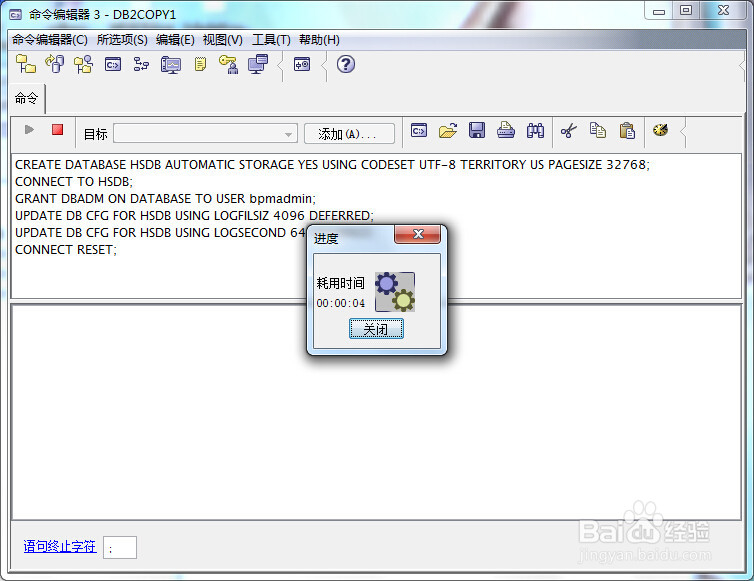This screenshot has height=581, width=754.
Task: Open the Control Center icon in top toolbar
Action: (x=26, y=64)
